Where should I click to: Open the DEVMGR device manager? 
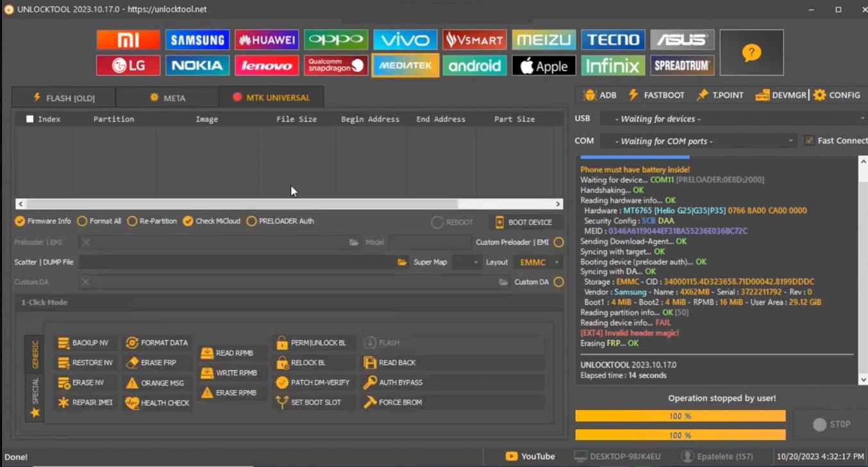pos(780,95)
